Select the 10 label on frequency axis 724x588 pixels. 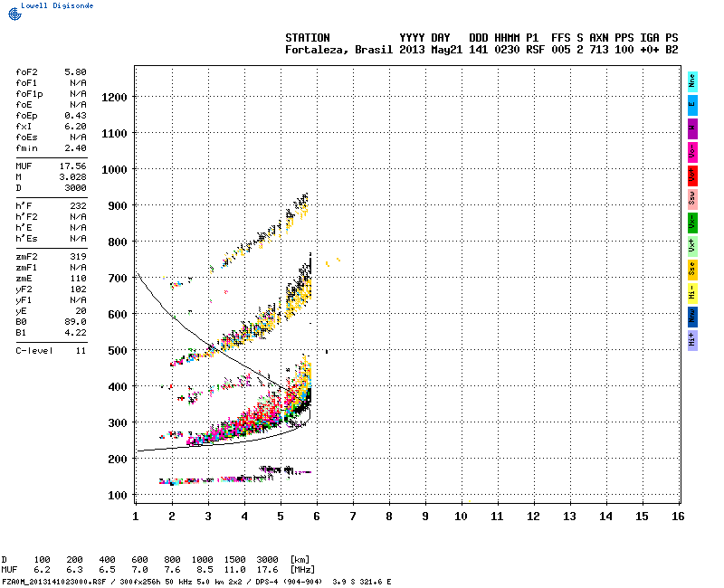pyautogui.click(x=461, y=517)
